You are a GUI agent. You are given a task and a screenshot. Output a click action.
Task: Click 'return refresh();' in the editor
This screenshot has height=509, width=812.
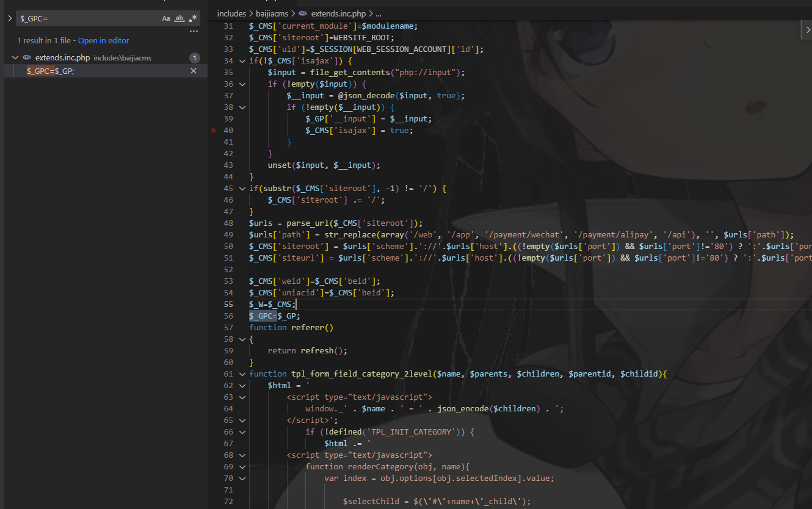click(308, 351)
